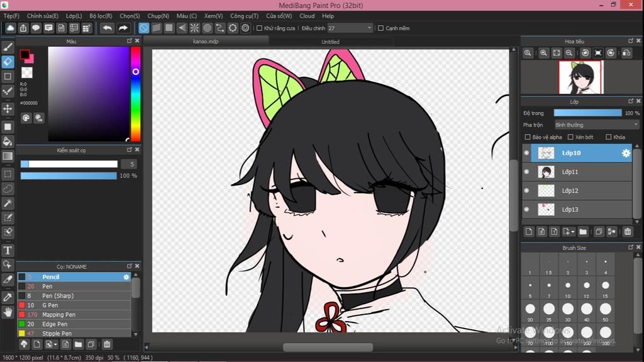This screenshot has width=644, height=362.
Task: Select the Edge Pen brush
Action: pos(74,324)
